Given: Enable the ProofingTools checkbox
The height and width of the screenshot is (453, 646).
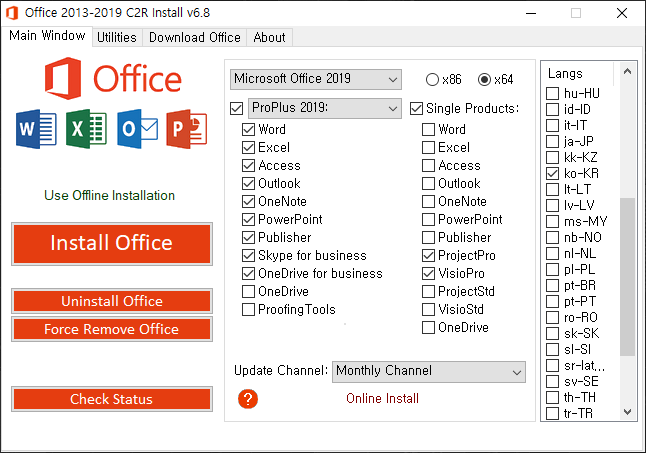Looking at the screenshot, I should coord(249,310).
